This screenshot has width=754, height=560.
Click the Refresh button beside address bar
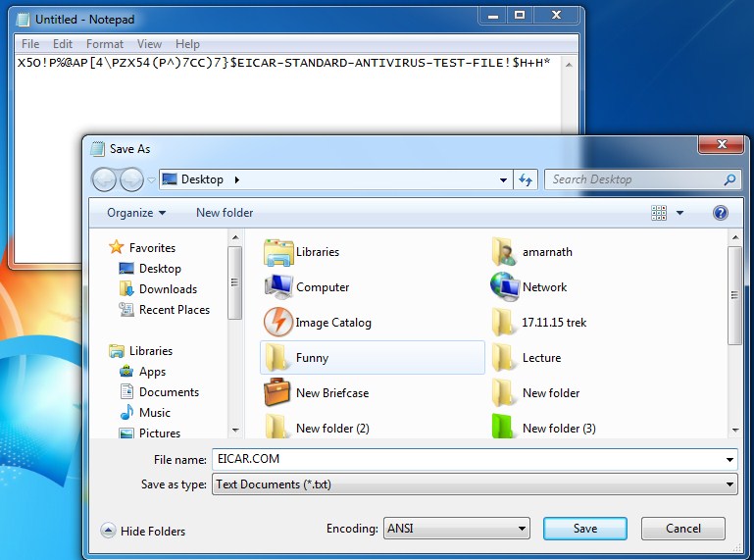(x=526, y=179)
